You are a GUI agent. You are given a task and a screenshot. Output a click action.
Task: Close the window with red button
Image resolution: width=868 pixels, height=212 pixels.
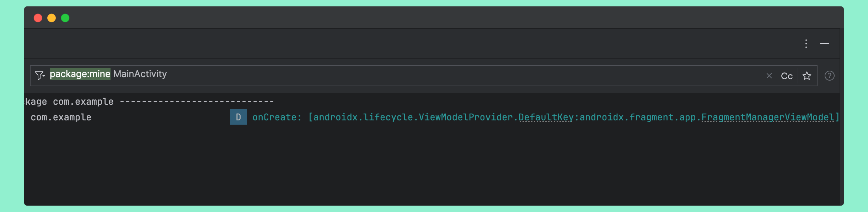click(x=38, y=18)
